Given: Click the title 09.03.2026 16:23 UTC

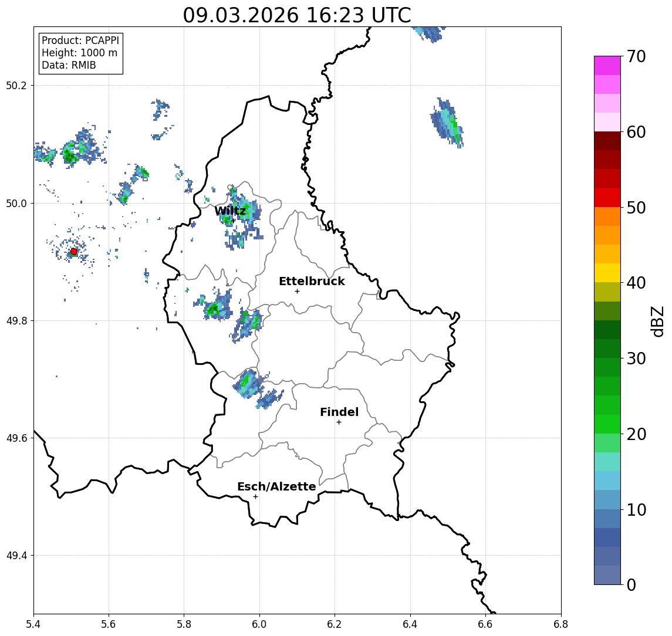Looking at the screenshot, I should coord(297,15).
